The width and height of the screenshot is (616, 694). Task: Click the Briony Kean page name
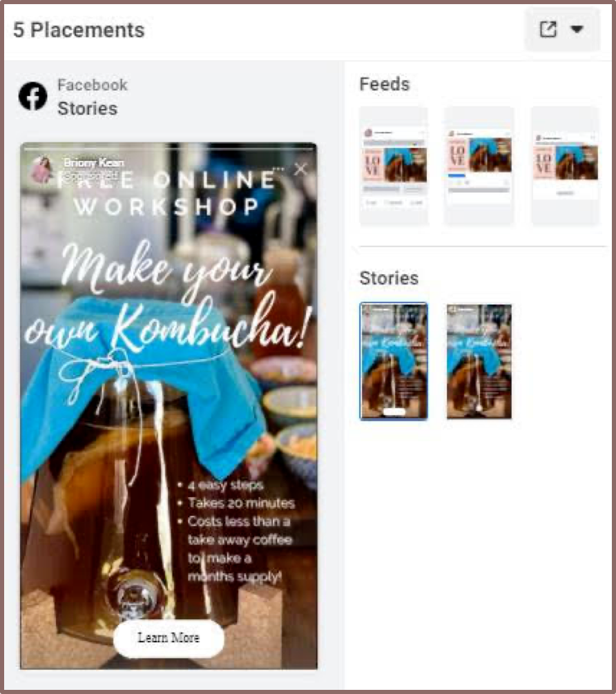pyautogui.click(x=93, y=162)
